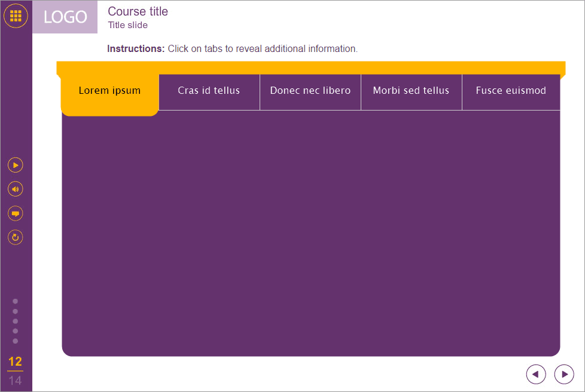This screenshot has width=585, height=392.
Task: Open the Cras id tellus tab
Action: 209,91
